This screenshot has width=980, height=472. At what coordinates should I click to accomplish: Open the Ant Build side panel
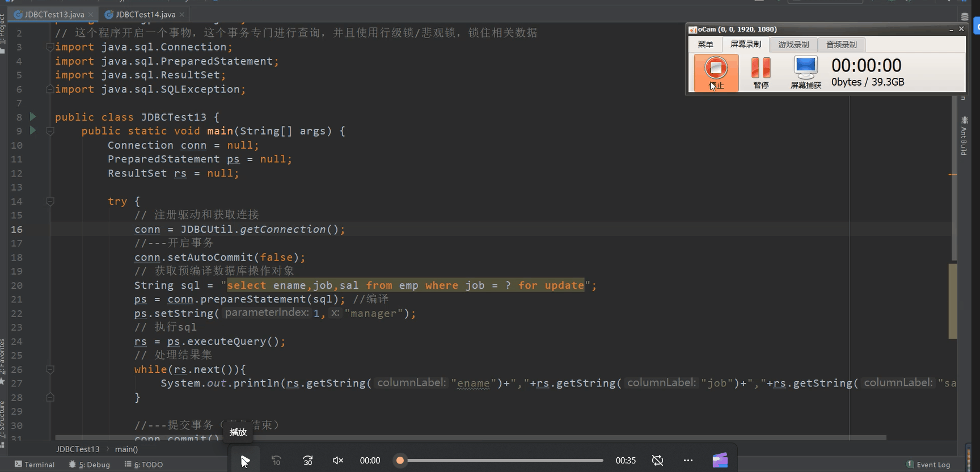964,136
